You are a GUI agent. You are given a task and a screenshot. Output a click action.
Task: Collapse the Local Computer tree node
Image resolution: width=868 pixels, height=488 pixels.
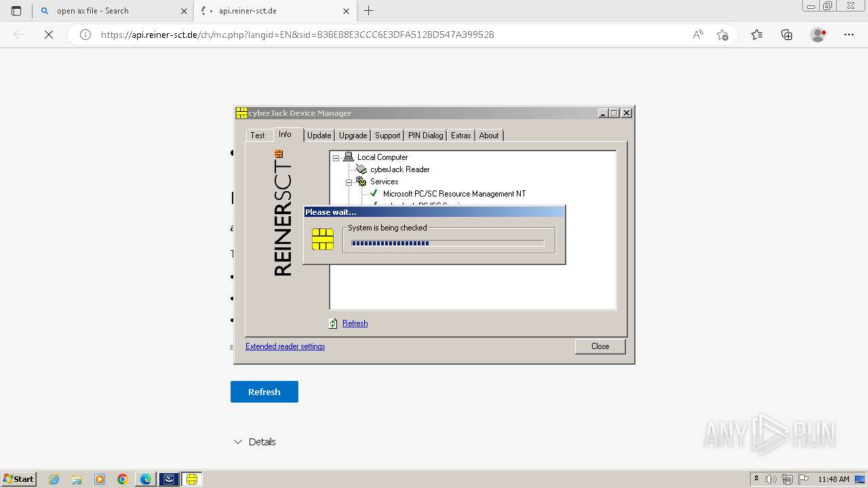point(336,157)
